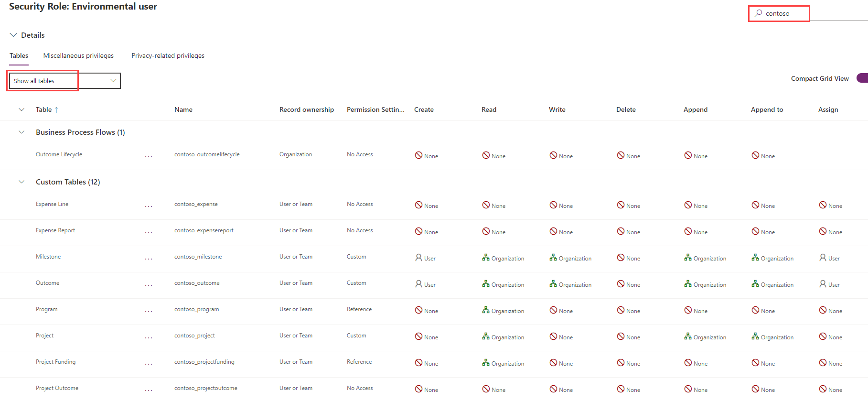Click the Create column header
The width and height of the screenshot is (868, 401).
click(x=424, y=109)
